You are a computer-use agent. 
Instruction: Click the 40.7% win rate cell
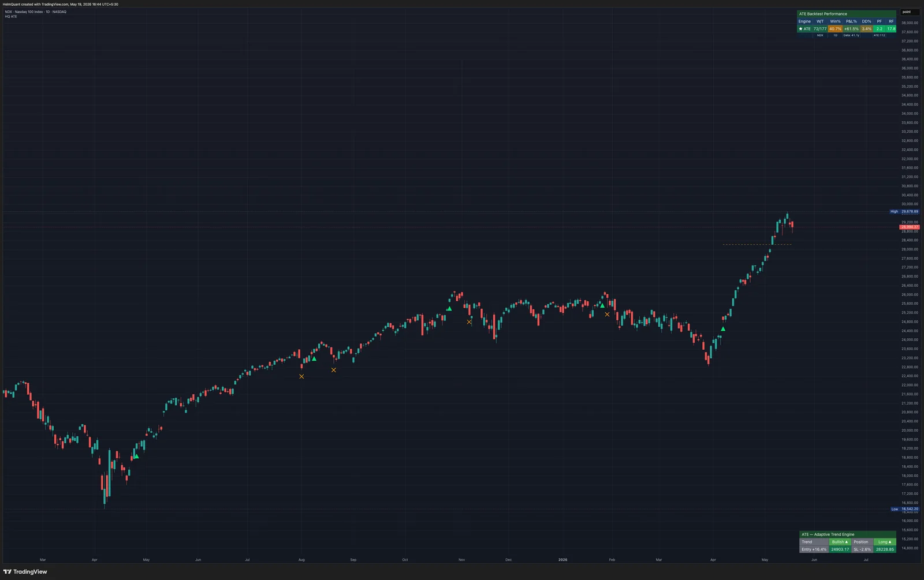click(x=835, y=29)
